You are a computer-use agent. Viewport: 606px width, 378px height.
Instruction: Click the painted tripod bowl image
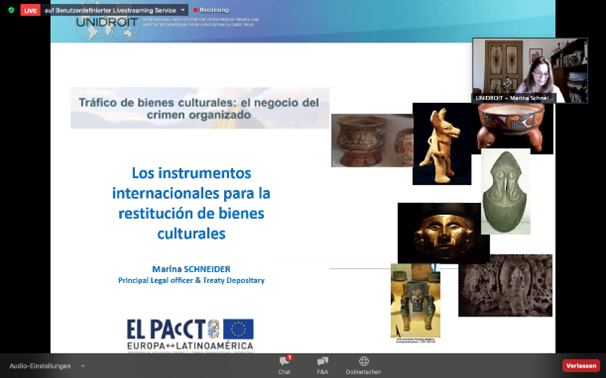click(513, 128)
